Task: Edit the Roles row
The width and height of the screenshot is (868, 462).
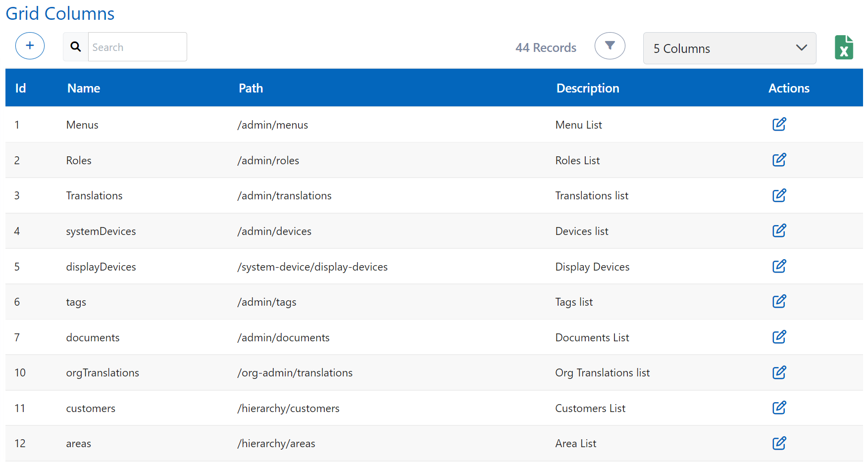Action: (779, 160)
